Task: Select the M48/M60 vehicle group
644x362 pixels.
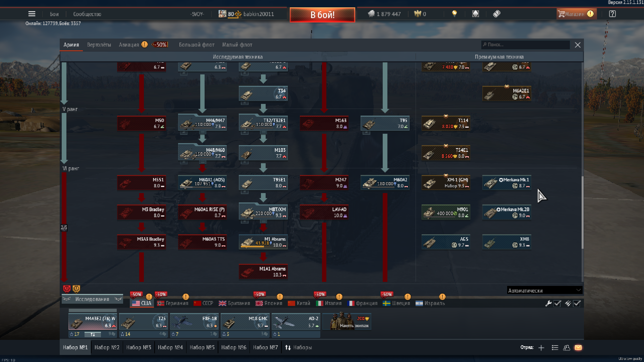Action: click(x=202, y=153)
